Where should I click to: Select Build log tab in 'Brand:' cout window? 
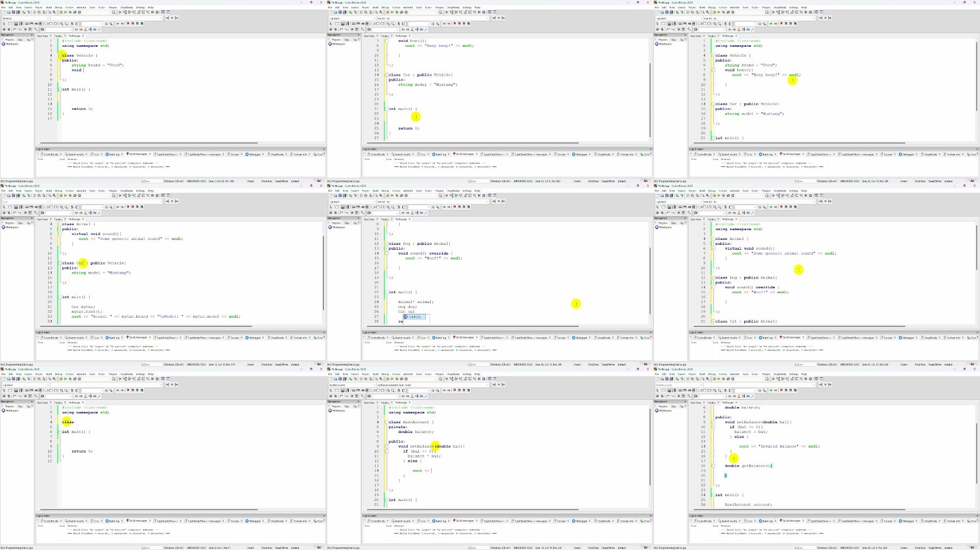click(x=113, y=337)
